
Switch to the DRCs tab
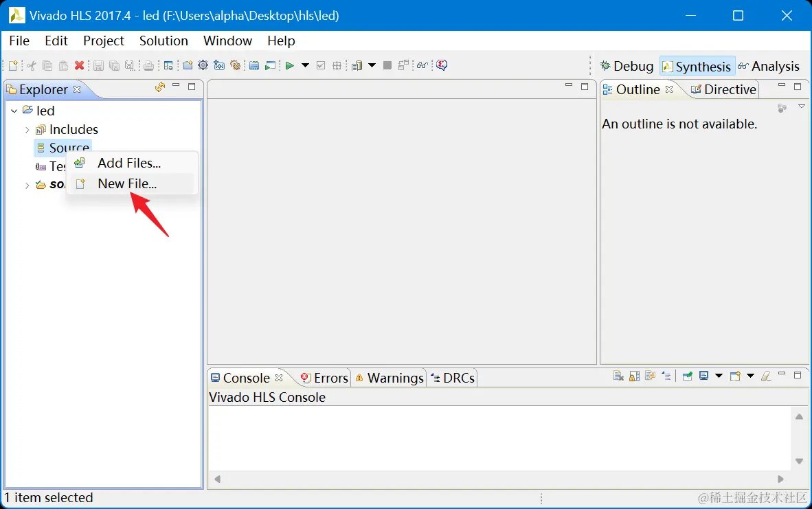click(452, 378)
